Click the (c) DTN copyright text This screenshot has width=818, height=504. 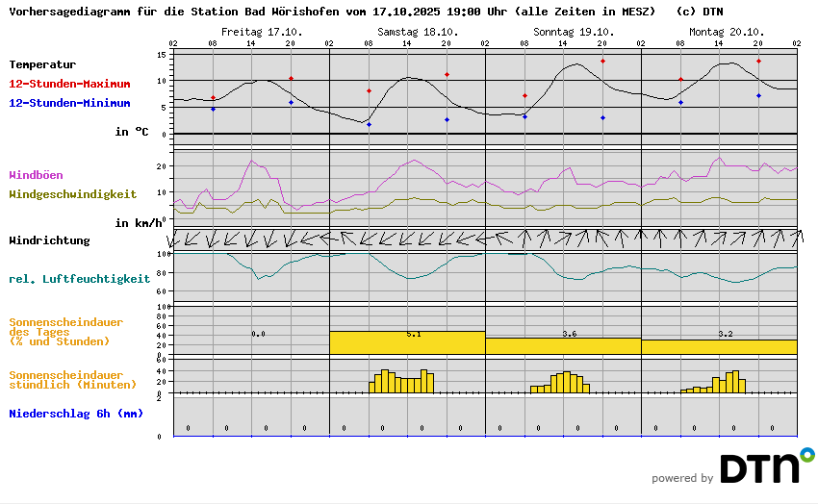pos(700,12)
